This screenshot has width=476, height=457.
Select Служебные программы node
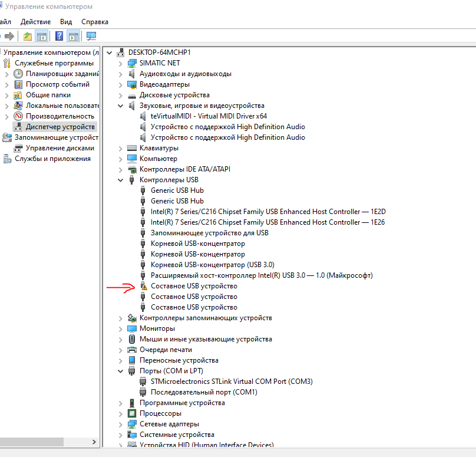(54, 63)
